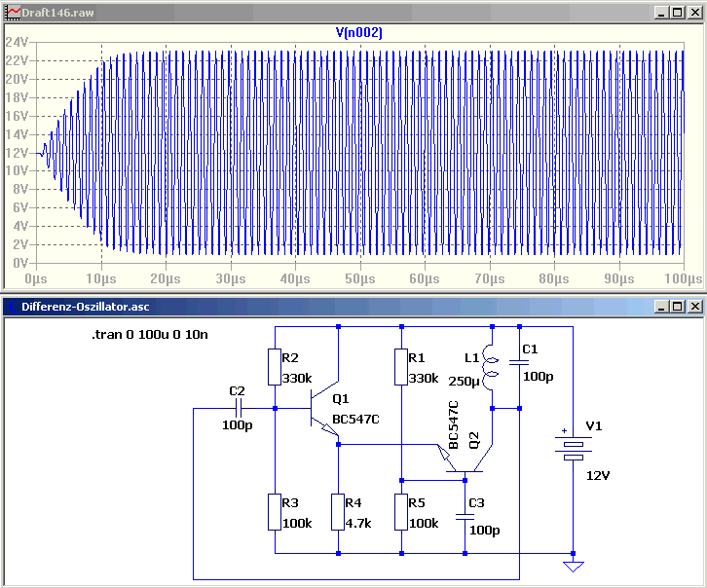Click the Draft146.raw window icon
The width and height of the screenshot is (707, 588).
pyautogui.click(x=13, y=13)
